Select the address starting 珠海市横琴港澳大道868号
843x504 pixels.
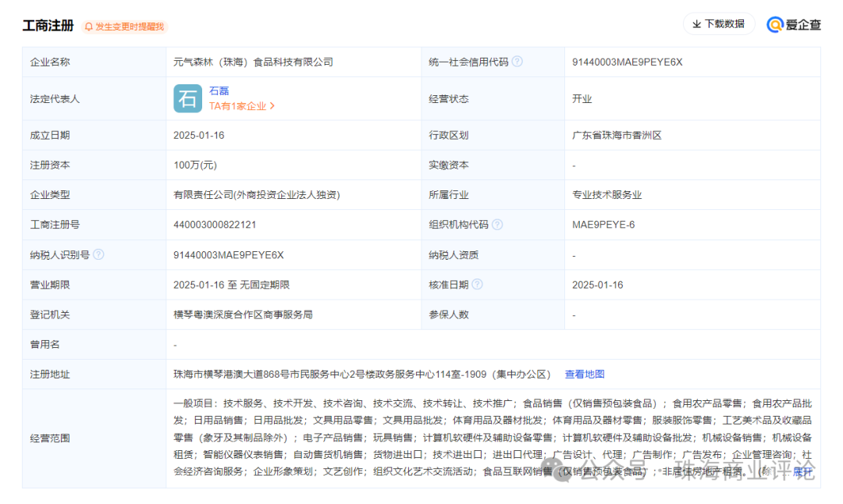coord(362,374)
